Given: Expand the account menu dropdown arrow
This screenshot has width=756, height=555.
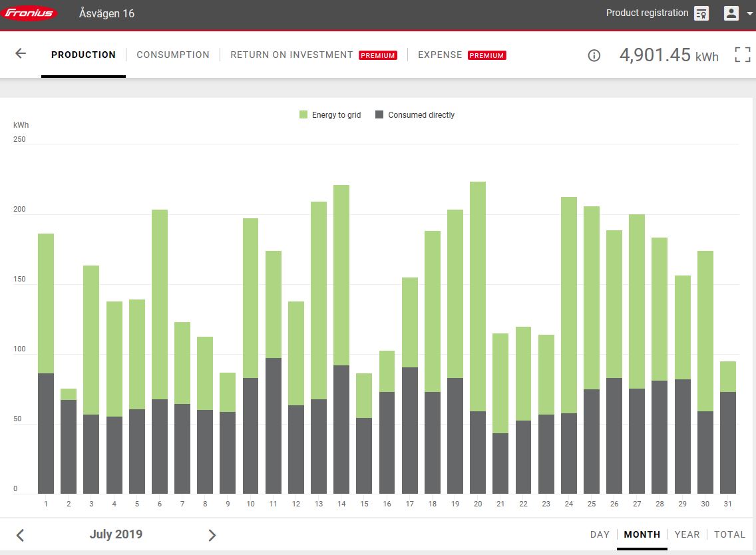Looking at the screenshot, I should (x=749, y=14).
